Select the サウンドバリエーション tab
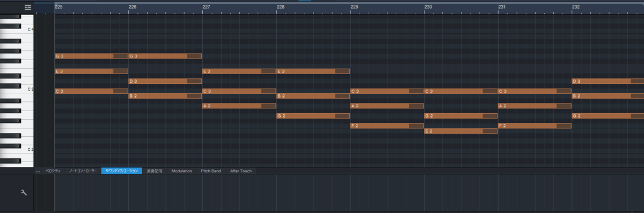Image resolution: width=644 pixels, height=213 pixels. click(x=122, y=171)
